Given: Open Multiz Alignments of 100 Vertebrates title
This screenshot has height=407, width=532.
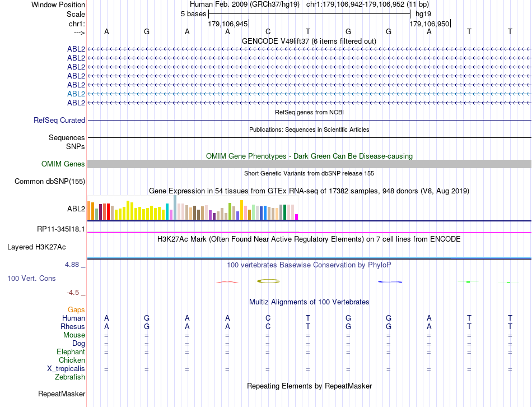Looking at the screenshot, I should coord(309,302).
